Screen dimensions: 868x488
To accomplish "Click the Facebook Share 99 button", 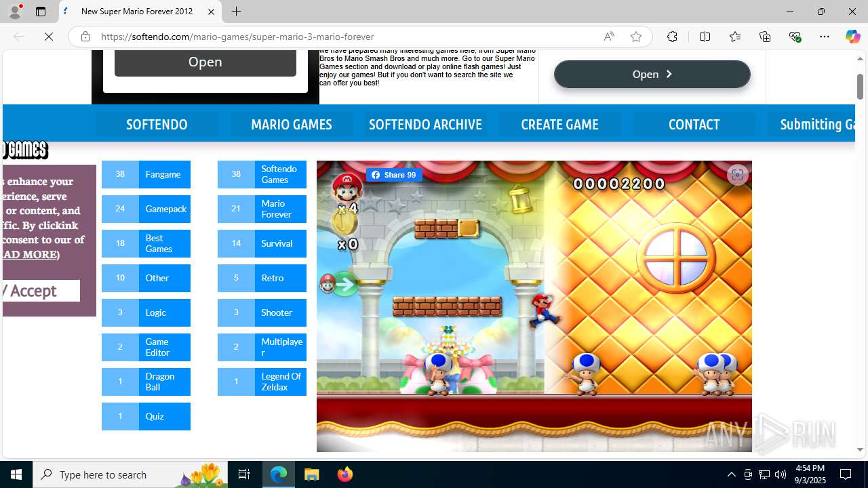I will pos(394,175).
